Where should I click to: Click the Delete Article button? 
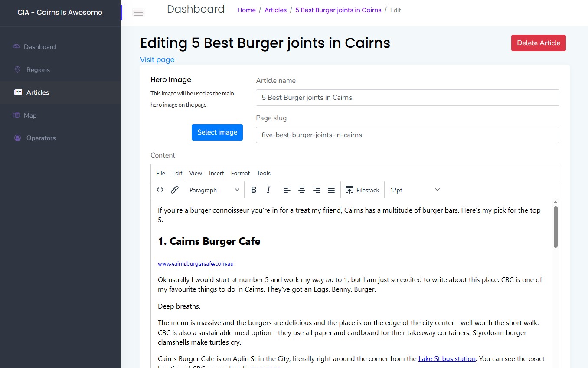[538, 43]
